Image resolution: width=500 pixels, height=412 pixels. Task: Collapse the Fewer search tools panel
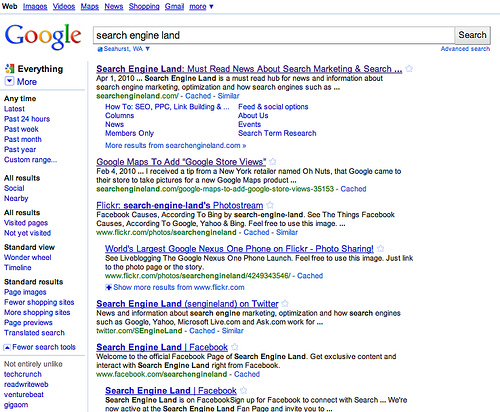(x=40, y=347)
